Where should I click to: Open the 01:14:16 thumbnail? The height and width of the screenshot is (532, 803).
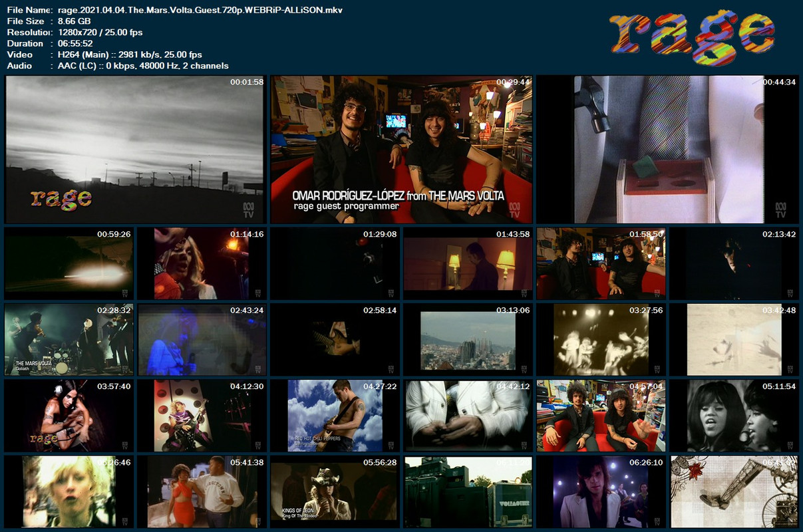(202, 263)
